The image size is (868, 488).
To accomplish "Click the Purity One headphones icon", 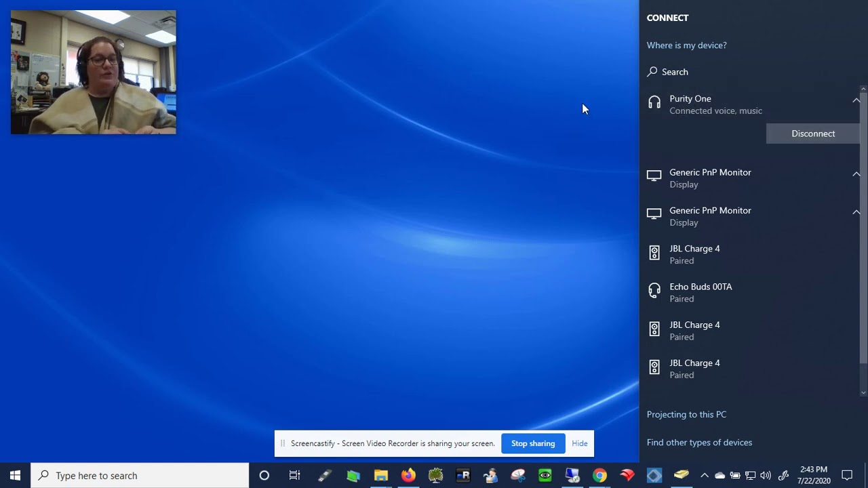I will coord(654,102).
